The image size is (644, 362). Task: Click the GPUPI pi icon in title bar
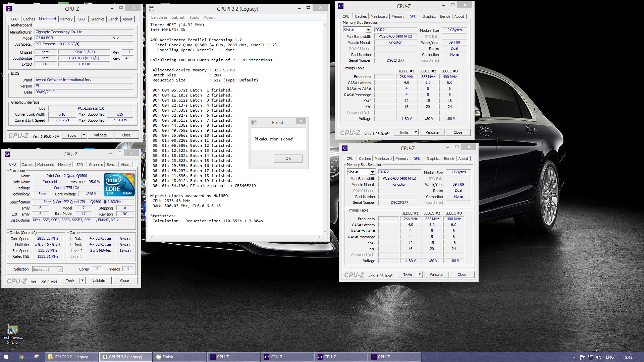tap(152, 9)
